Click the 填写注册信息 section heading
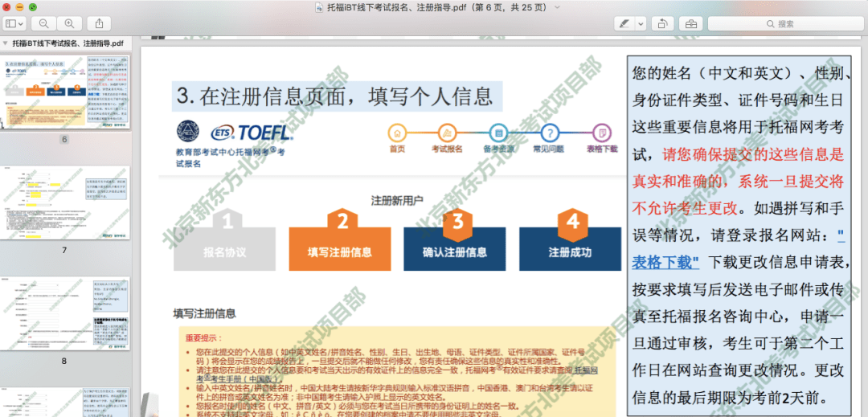 [x=204, y=313]
